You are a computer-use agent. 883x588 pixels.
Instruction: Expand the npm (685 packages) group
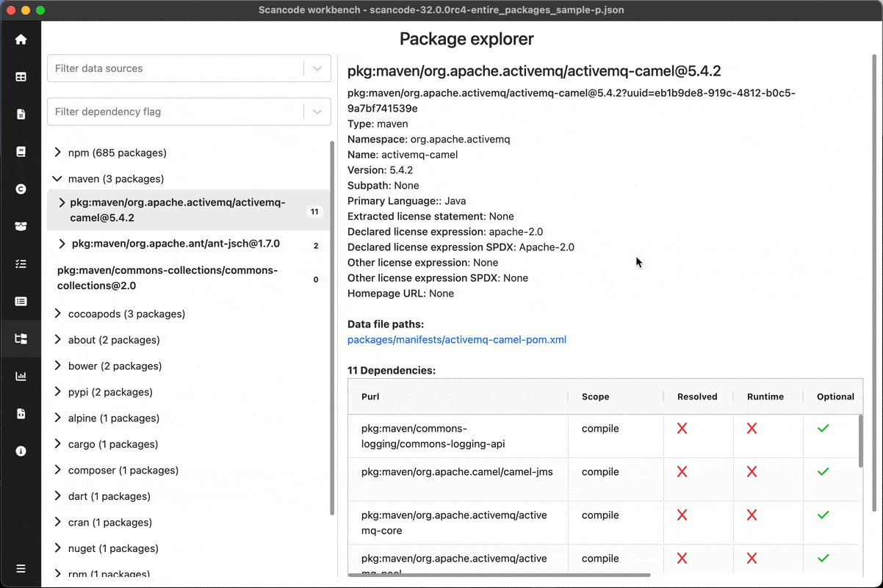click(x=57, y=153)
